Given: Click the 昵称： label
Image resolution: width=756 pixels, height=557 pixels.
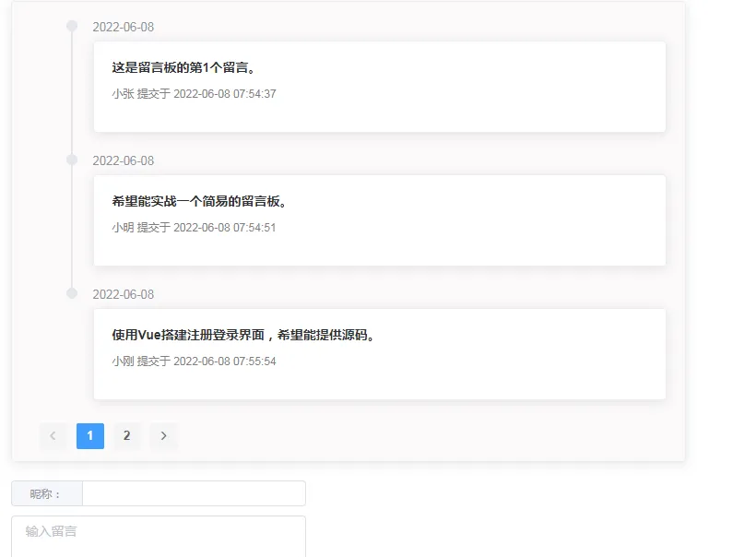Looking at the screenshot, I should (45, 493).
